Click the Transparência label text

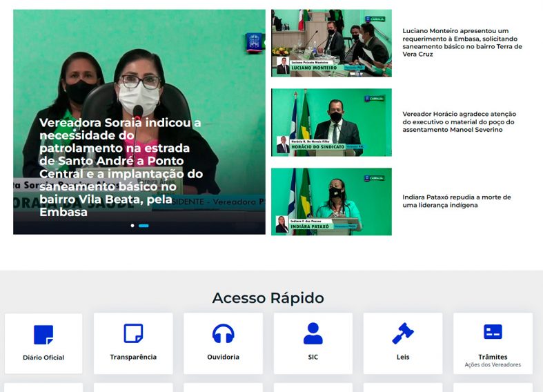click(133, 357)
